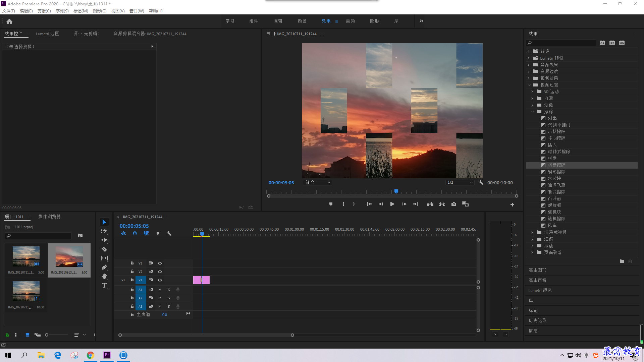This screenshot has width=644, height=362.
Task: Toggle lock on track V3
Action: (x=132, y=263)
